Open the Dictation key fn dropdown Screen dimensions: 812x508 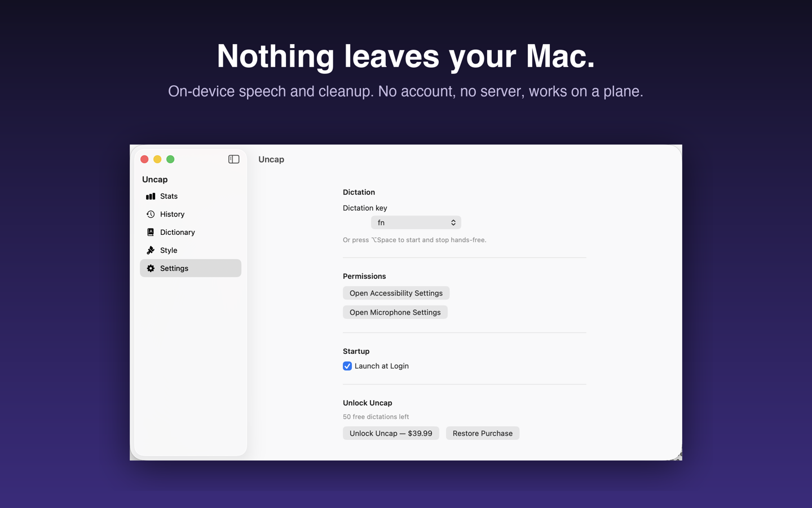[x=416, y=222]
